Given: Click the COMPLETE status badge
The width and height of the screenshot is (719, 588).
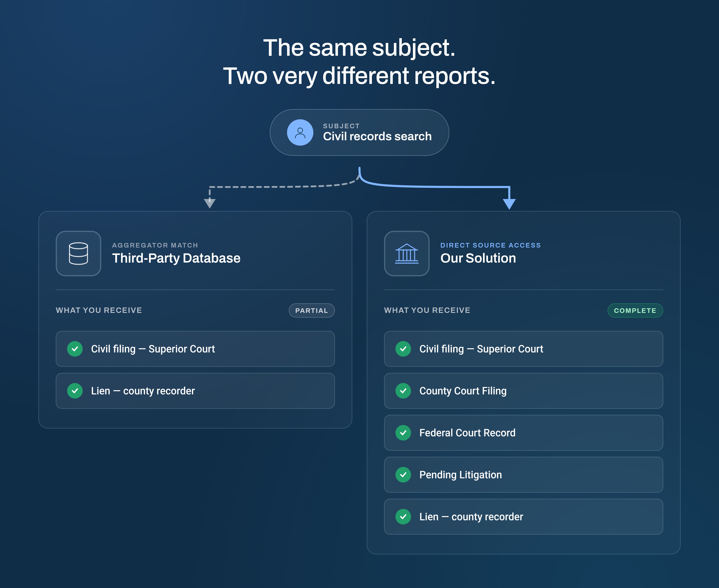Looking at the screenshot, I should click(x=635, y=311).
